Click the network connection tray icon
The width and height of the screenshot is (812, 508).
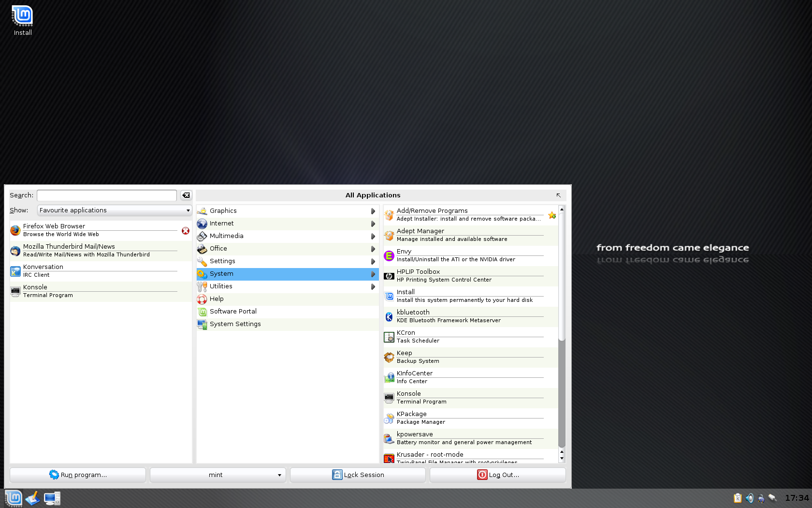(x=772, y=498)
